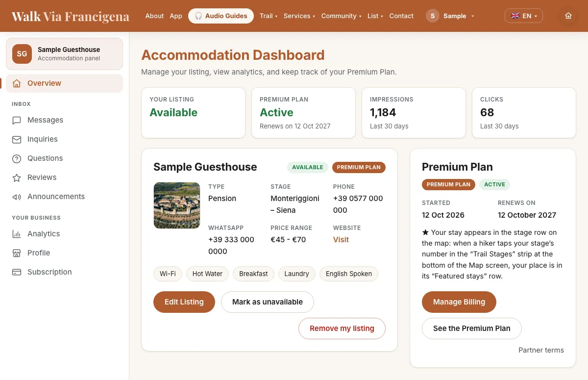This screenshot has height=380, width=588.
Task: Click the Accommodation Dashboard heading
Action: pyautogui.click(x=233, y=55)
